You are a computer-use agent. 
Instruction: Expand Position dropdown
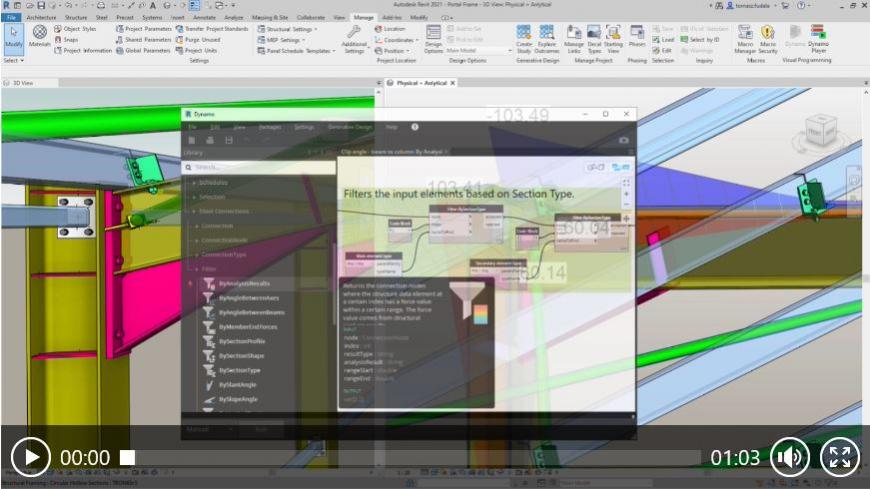coord(392,51)
